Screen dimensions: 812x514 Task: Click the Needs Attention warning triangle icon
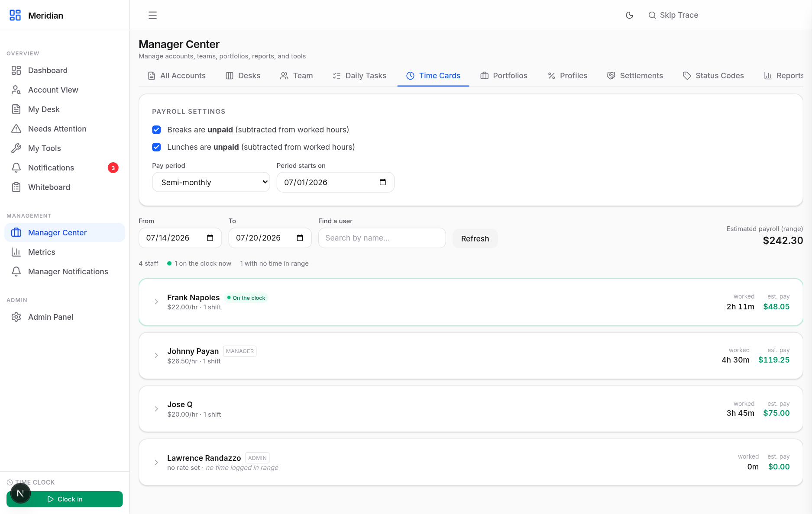coord(16,129)
